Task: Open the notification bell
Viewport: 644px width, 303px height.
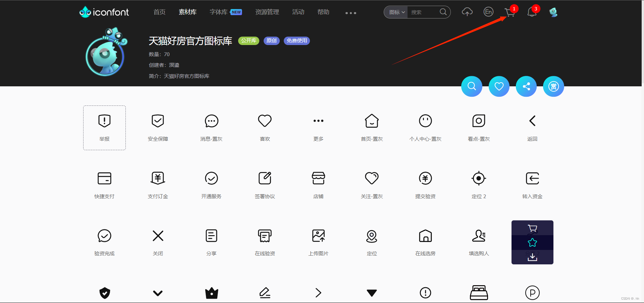Action: point(532,12)
